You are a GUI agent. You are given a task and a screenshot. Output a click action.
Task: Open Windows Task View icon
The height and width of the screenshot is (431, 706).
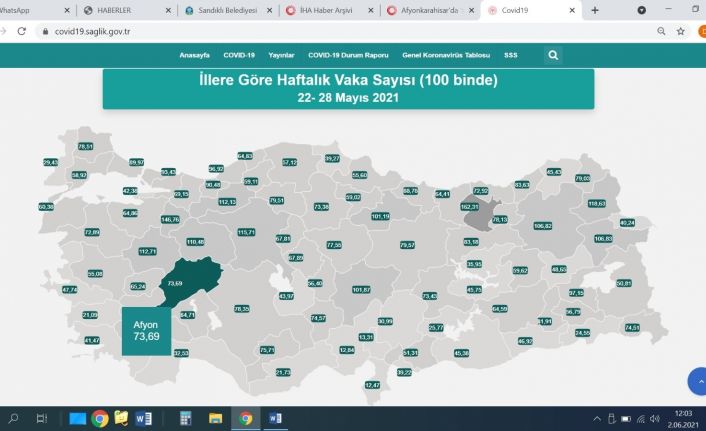42,417
